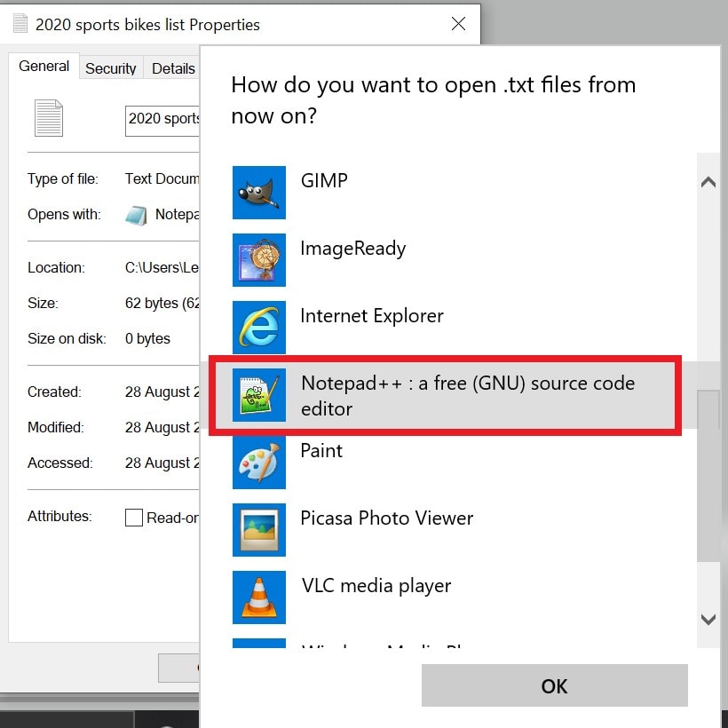The height and width of the screenshot is (728, 728).
Task: Click the 'Location:' label
Action: point(56,267)
